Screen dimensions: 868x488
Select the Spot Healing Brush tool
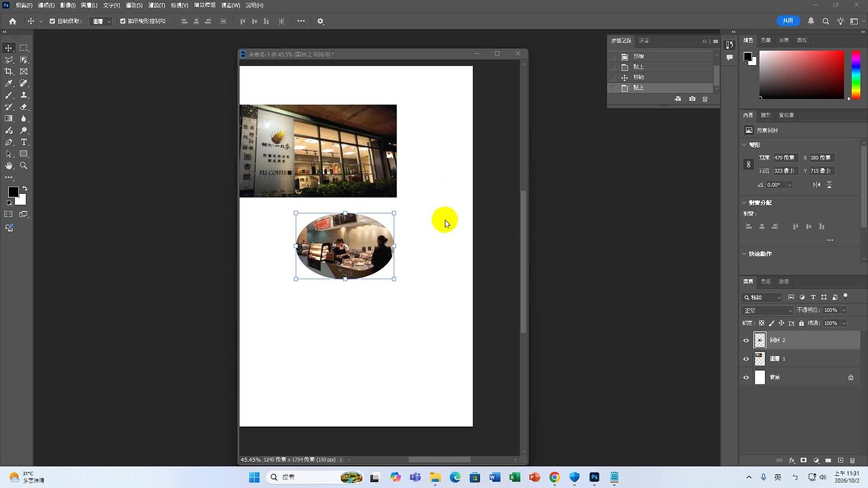tap(24, 83)
